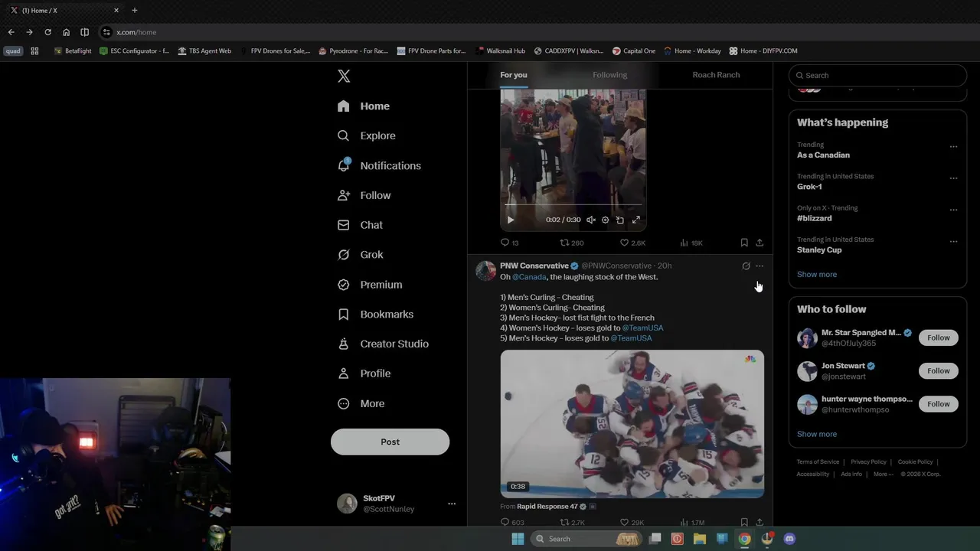Open the 'As a Canadian' trending topic
Screen dimensions: 980x551
point(823,155)
